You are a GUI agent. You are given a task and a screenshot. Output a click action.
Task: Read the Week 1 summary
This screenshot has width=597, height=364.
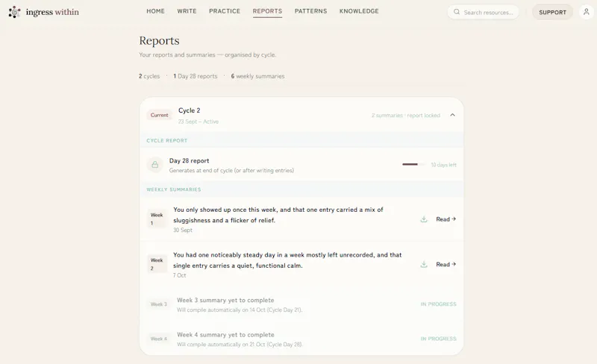(x=446, y=219)
